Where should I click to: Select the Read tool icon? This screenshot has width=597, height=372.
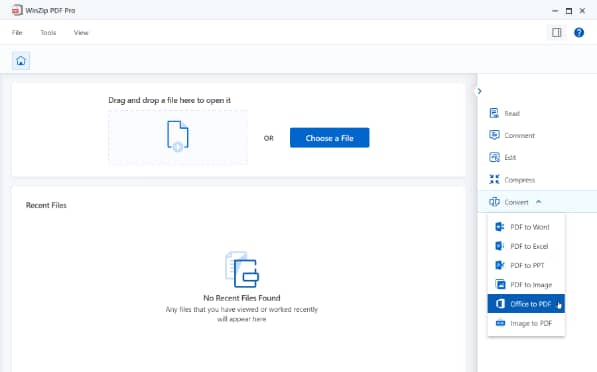pyautogui.click(x=494, y=113)
